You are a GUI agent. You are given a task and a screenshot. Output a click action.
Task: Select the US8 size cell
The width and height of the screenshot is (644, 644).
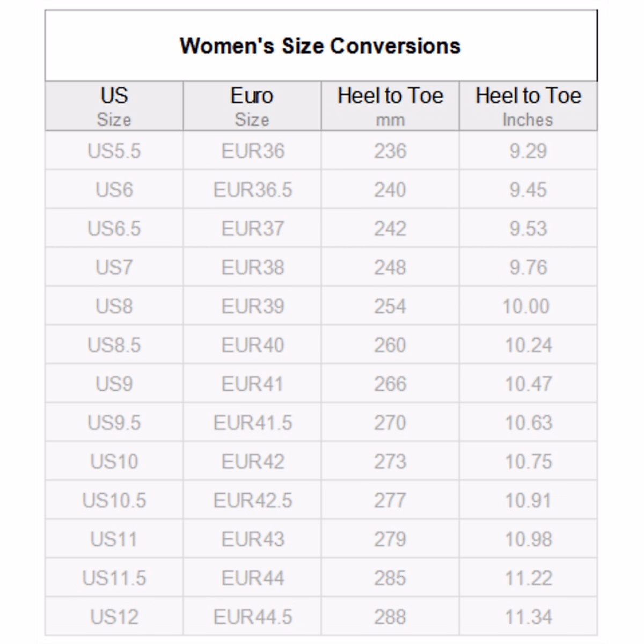tap(114, 306)
